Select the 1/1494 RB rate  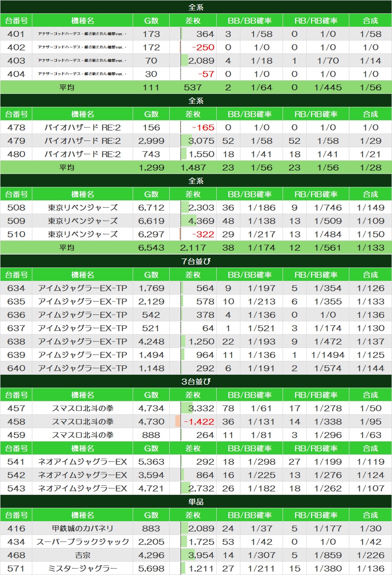click(328, 355)
